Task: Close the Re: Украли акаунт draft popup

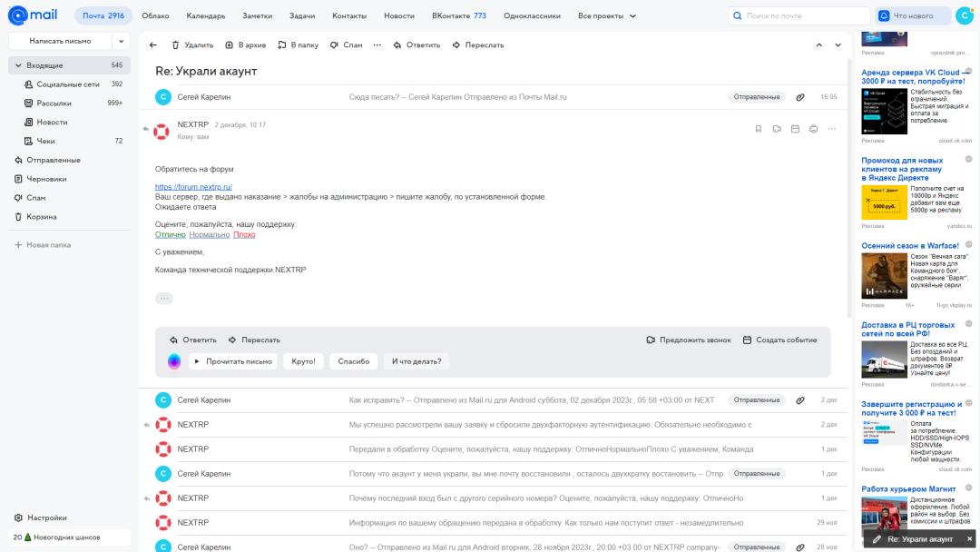Action: (x=969, y=539)
